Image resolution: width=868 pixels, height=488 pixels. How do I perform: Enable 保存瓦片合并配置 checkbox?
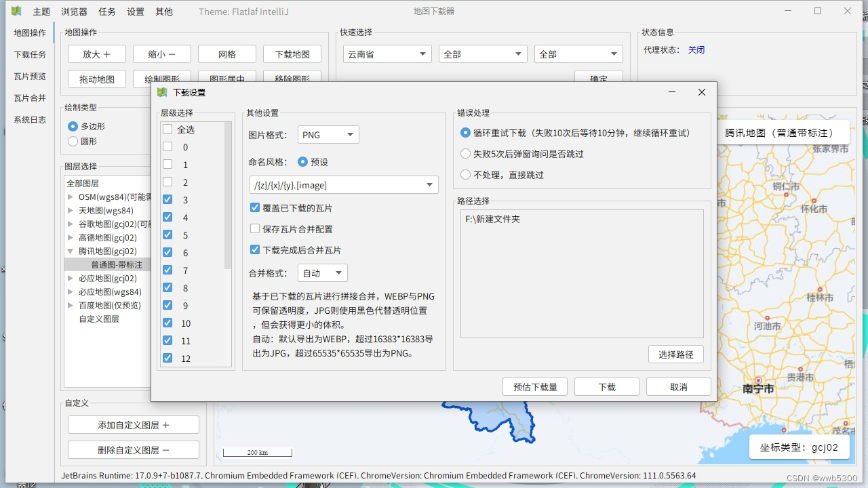tap(255, 228)
